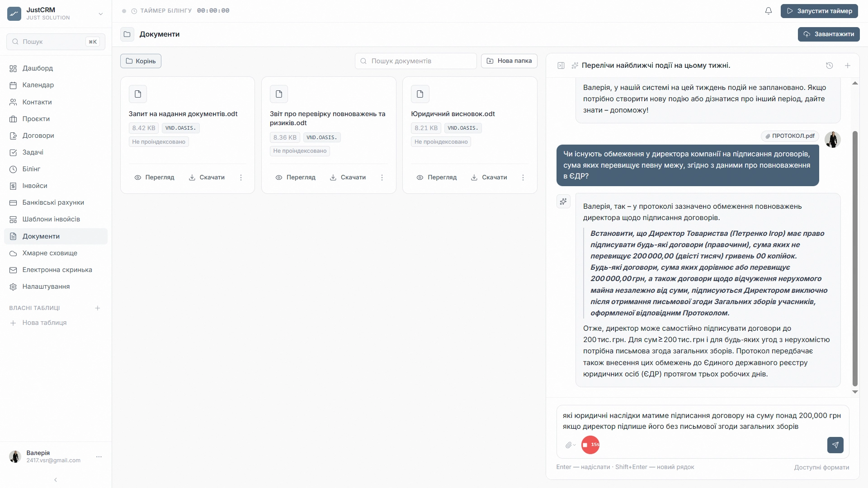Go to Контакти section
Image resolution: width=868 pixels, height=488 pixels.
(56, 102)
